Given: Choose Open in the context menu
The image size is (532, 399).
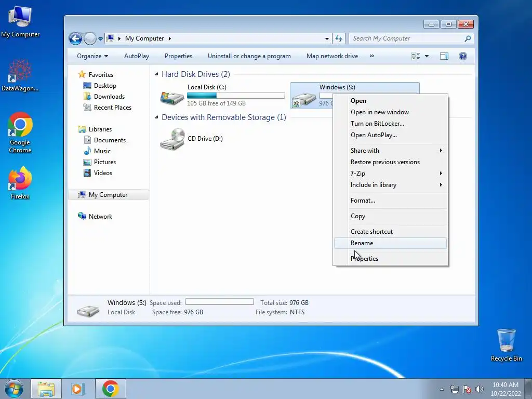Looking at the screenshot, I should pos(390,101).
